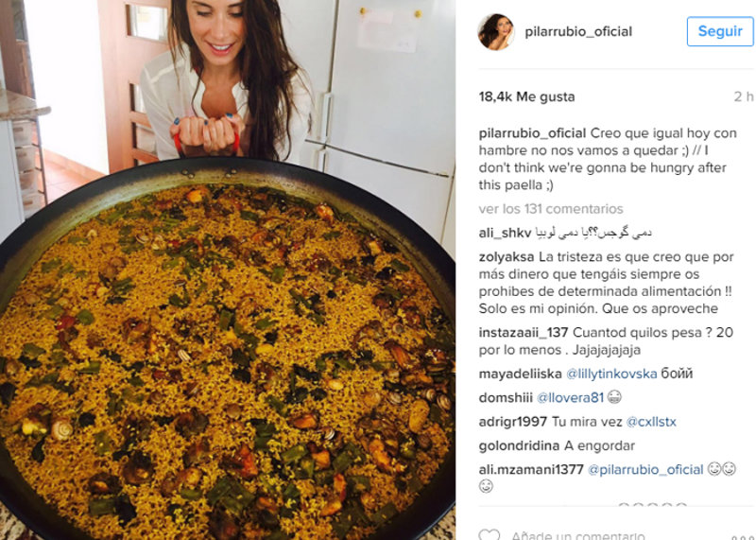Click the 2 h post timestamp
This screenshot has width=756, height=540.
coord(744,96)
